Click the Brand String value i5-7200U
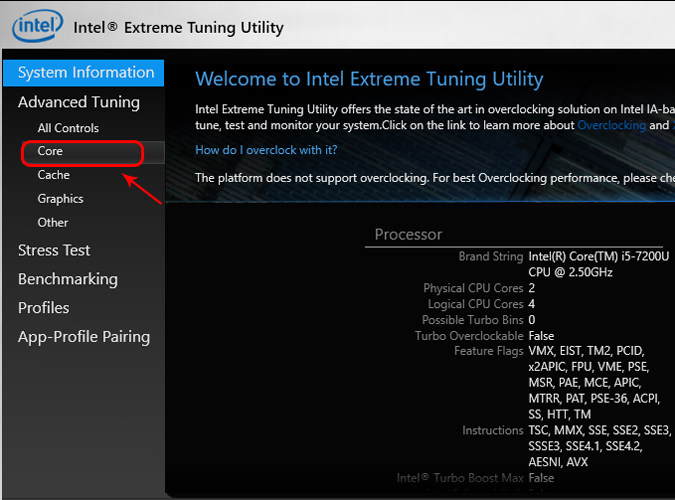The height and width of the screenshot is (500, 675). click(598, 264)
